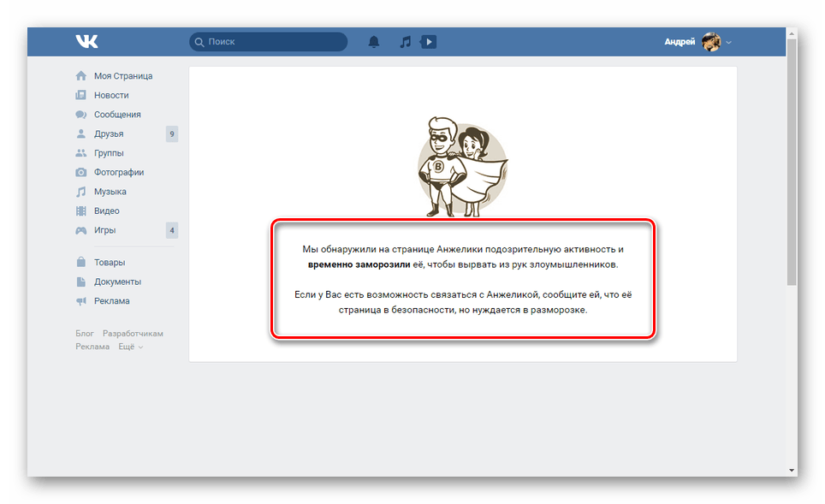This screenshot has height=504, width=825.
Task: Click the Андрей profile name
Action: [x=680, y=42]
